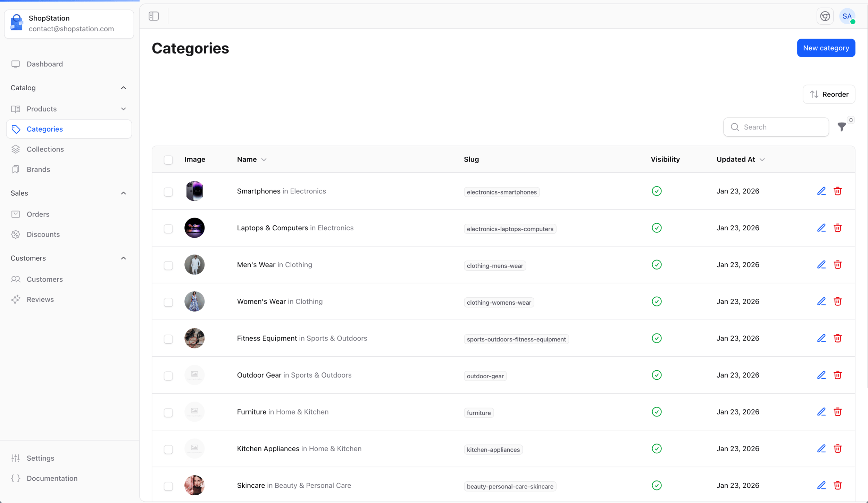The height and width of the screenshot is (503, 868).
Task: Click the circular icon beside the avatar
Action: 825,16
